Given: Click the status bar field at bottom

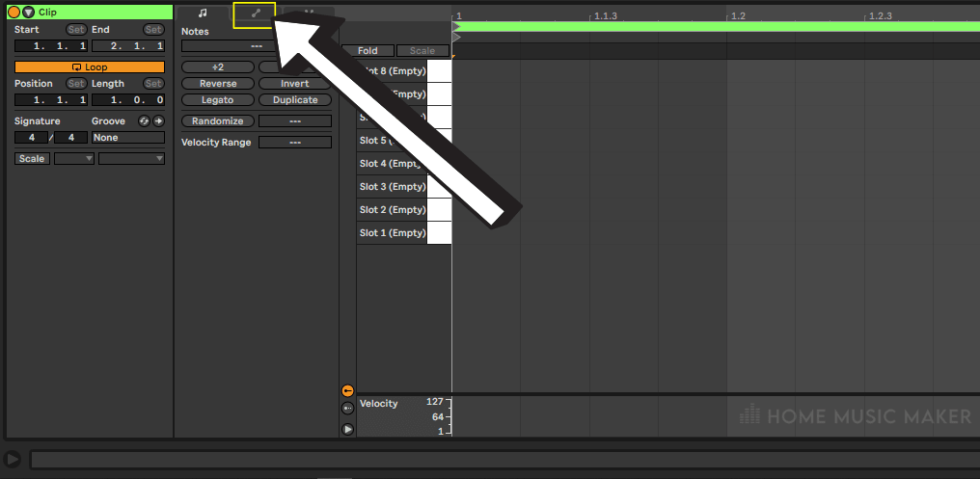Looking at the screenshot, I should [505, 460].
